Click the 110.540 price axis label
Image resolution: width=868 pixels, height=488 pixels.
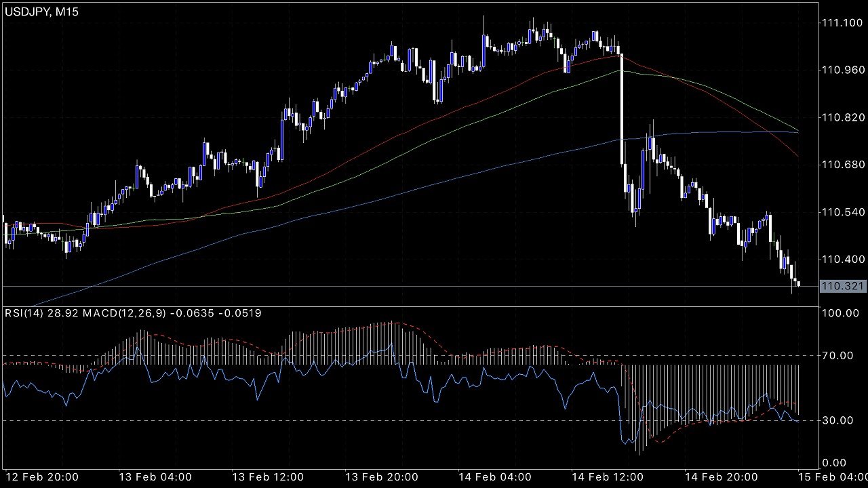pyautogui.click(x=842, y=212)
